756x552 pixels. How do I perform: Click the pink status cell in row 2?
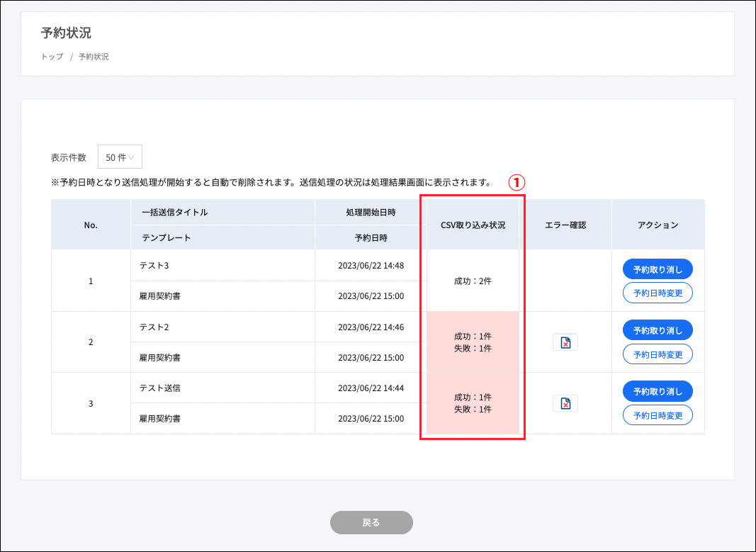coord(473,342)
